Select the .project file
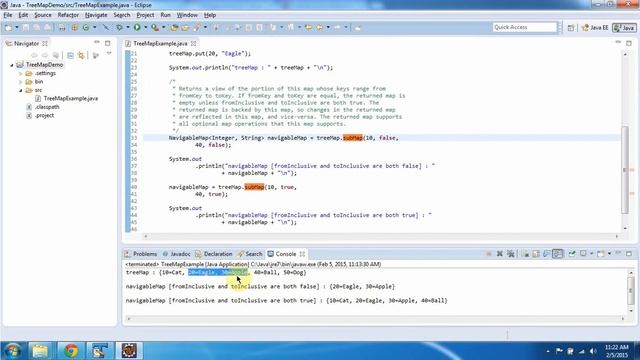 pos(40,116)
